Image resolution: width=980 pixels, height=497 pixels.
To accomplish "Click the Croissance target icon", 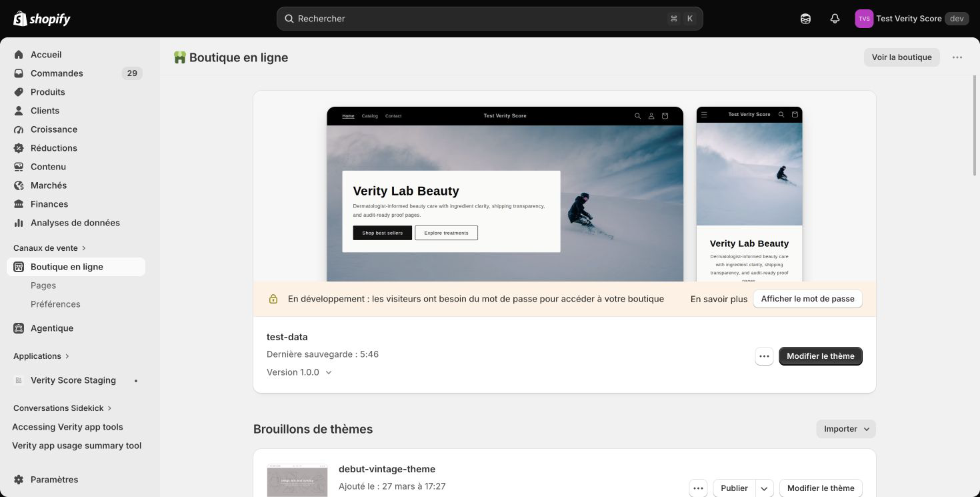I will [19, 129].
